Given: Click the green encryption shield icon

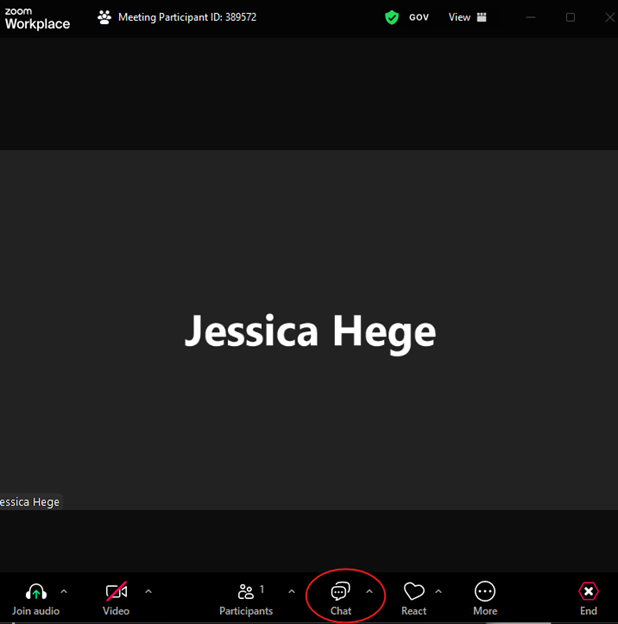Looking at the screenshot, I should (x=392, y=17).
